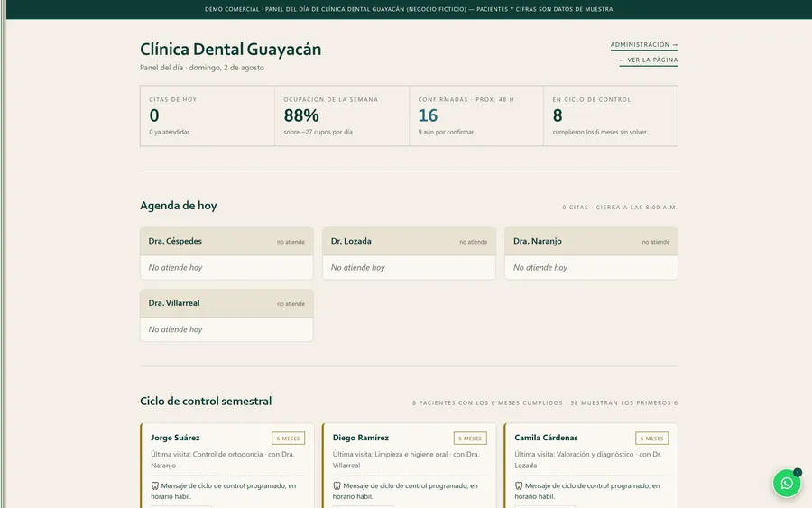The width and height of the screenshot is (812, 508).
Task: Click the CONFIRMADAS · PRÓX. 48 H label
Action: pos(466,99)
